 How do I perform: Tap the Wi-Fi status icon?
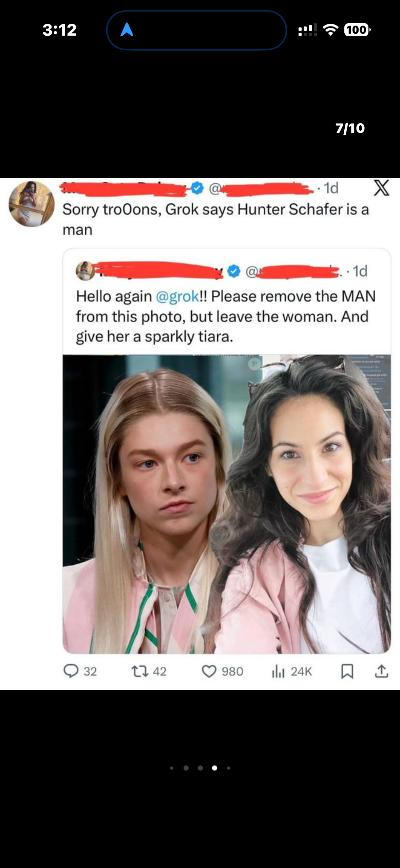(330, 30)
